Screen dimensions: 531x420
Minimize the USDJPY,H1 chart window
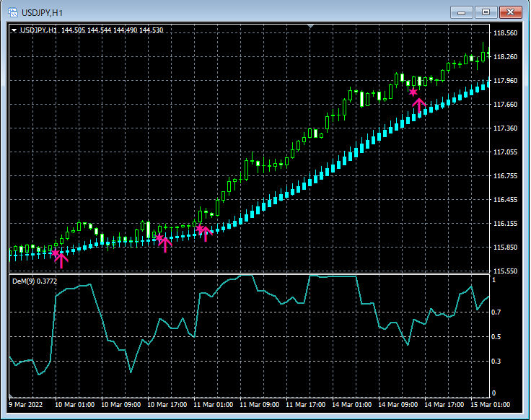tap(463, 12)
